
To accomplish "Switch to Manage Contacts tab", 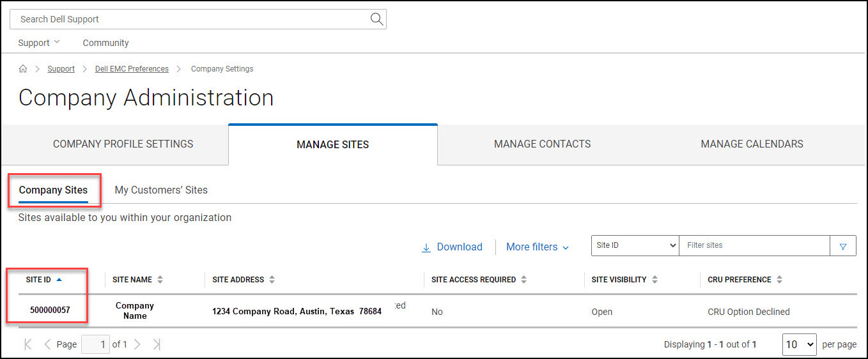I will (x=542, y=144).
